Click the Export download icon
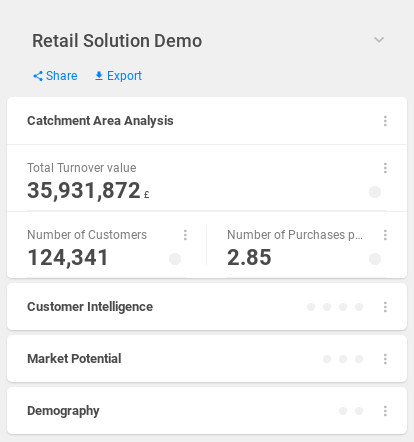The height and width of the screenshot is (442, 414). [99, 76]
